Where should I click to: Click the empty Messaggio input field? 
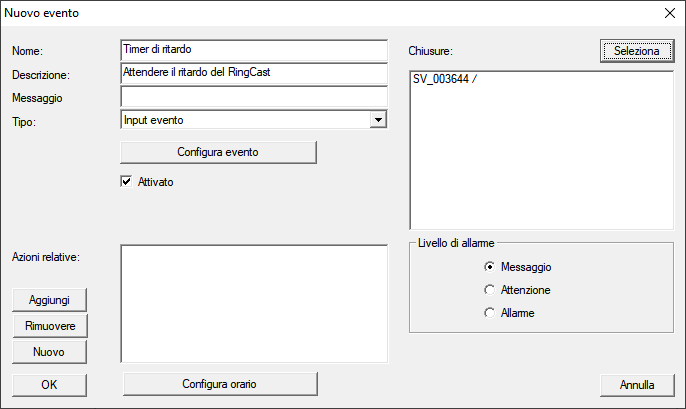click(253, 97)
